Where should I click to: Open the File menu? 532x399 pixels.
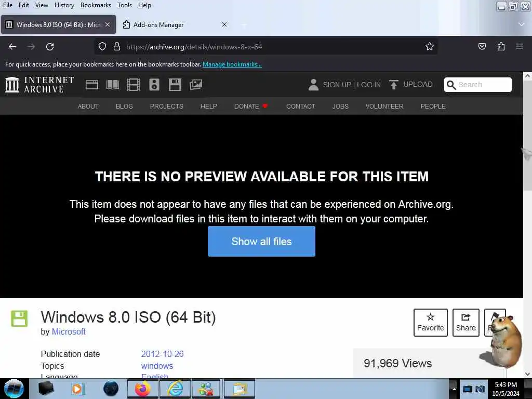pyautogui.click(x=7, y=5)
